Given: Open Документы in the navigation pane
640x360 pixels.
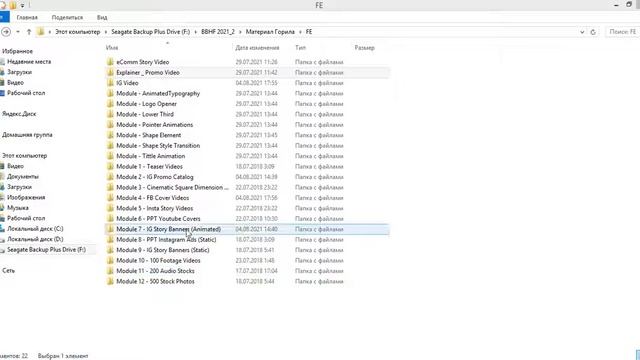Looking at the screenshot, I should (23, 176).
